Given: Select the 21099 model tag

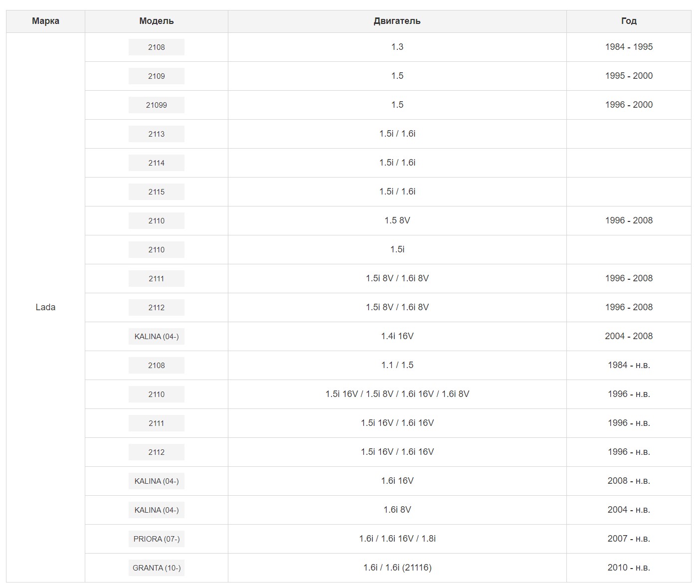Looking at the screenshot, I should (156, 105).
